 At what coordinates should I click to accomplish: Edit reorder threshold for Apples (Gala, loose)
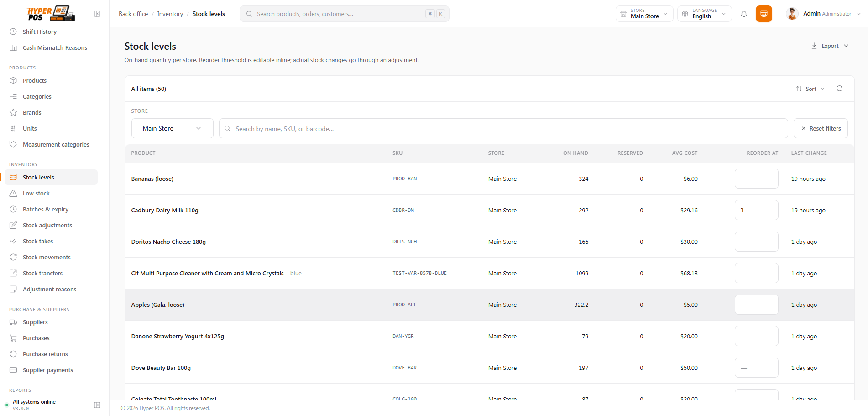click(756, 305)
